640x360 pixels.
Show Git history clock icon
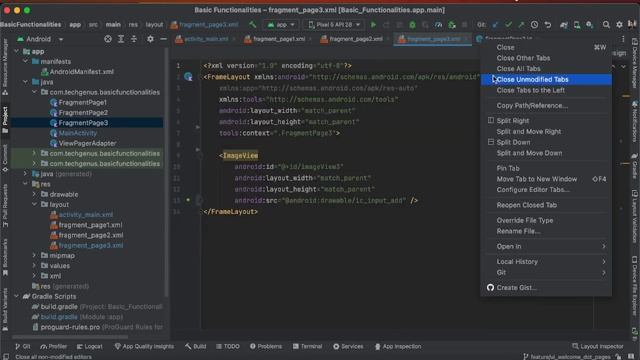(534, 24)
